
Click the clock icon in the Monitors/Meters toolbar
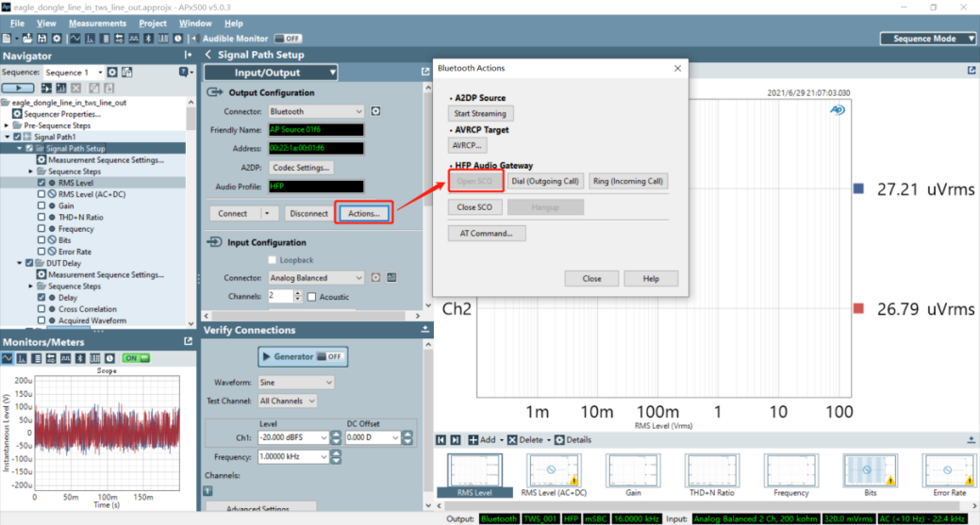[x=110, y=358]
